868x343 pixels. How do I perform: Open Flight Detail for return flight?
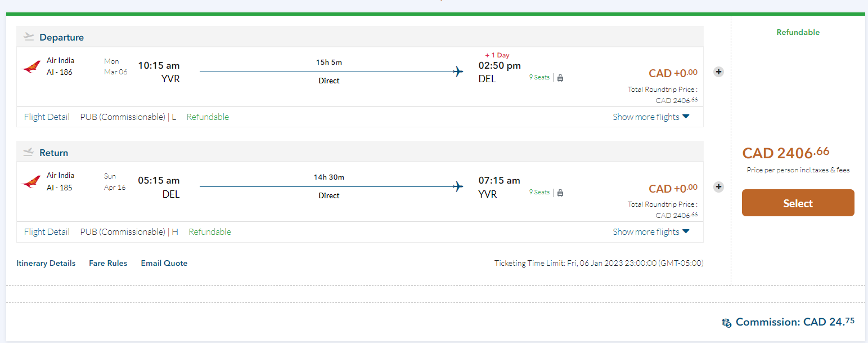(47, 232)
